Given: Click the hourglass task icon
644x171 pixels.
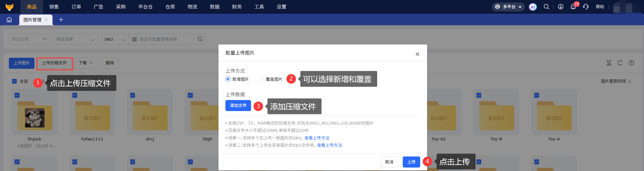Looking at the screenshot, I should (609, 63).
